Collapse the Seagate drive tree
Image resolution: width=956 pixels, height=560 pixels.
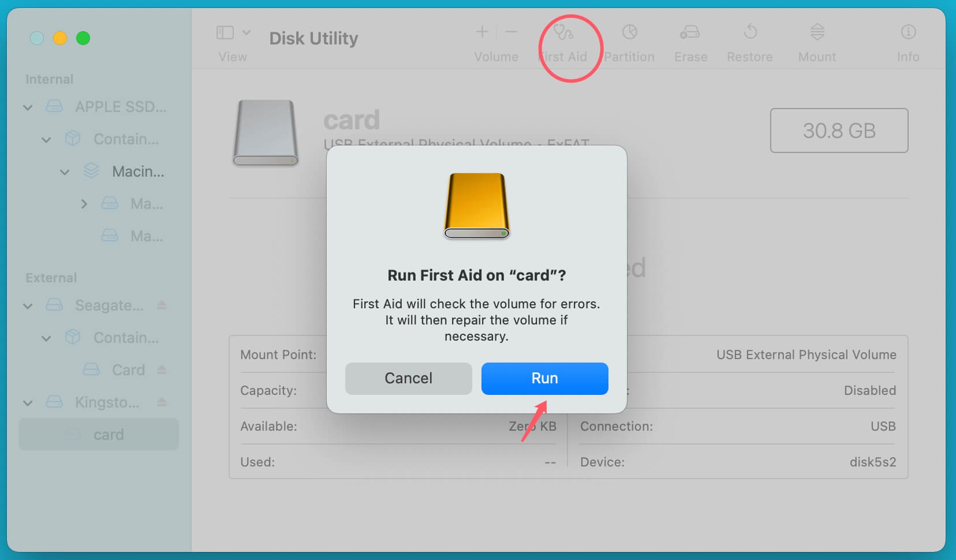tap(27, 305)
